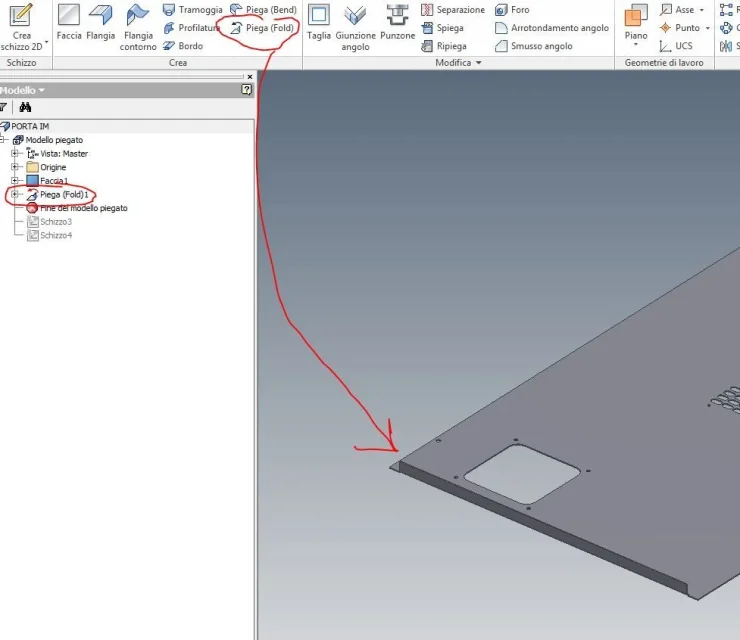Screen dimensions: 740x640
Task: Click the Spiega command
Action: click(x=443, y=28)
